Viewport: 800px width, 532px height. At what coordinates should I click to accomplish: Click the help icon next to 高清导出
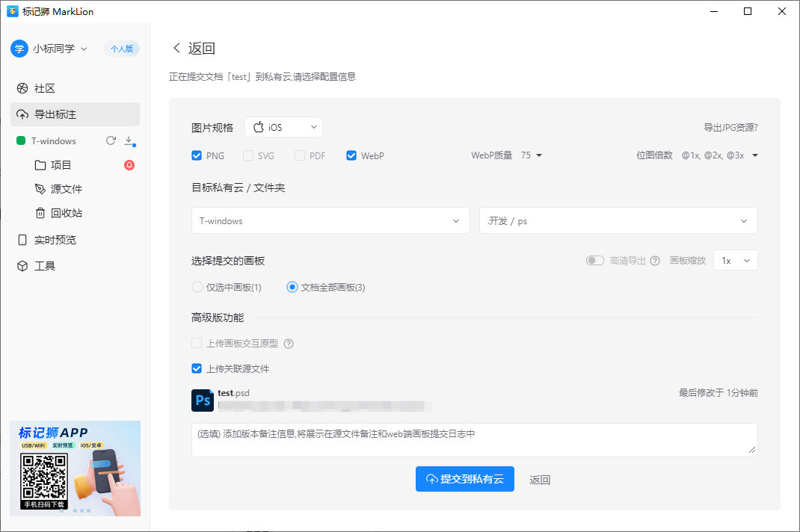[x=655, y=261]
